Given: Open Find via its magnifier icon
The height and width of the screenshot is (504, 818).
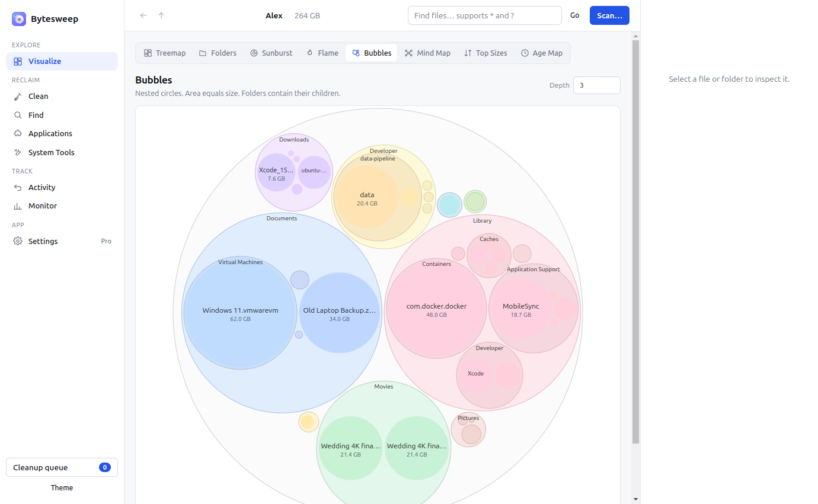Looking at the screenshot, I should (18, 115).
